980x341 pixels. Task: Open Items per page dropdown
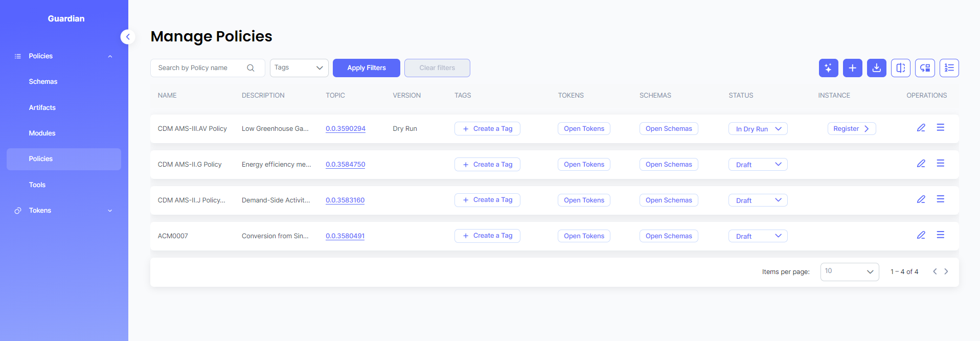pos(849,271)
